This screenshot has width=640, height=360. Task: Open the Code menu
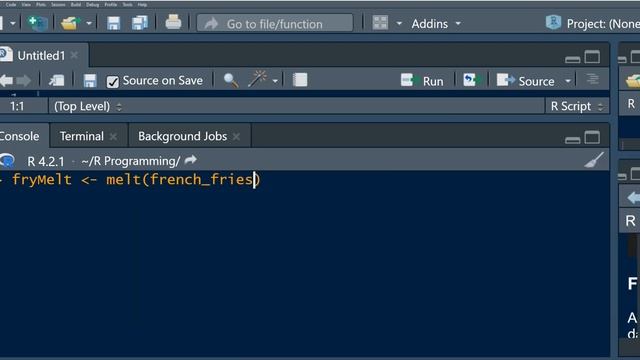[x=11, y=4]
